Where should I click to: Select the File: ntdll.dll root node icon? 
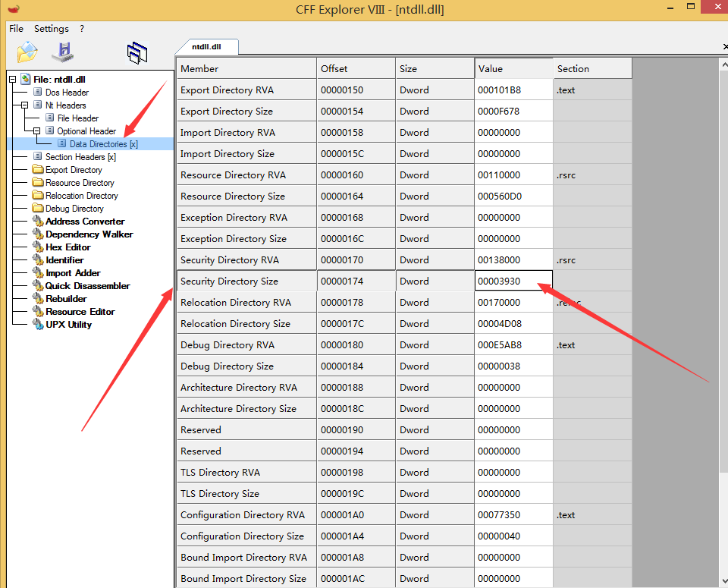coord(26,80)
